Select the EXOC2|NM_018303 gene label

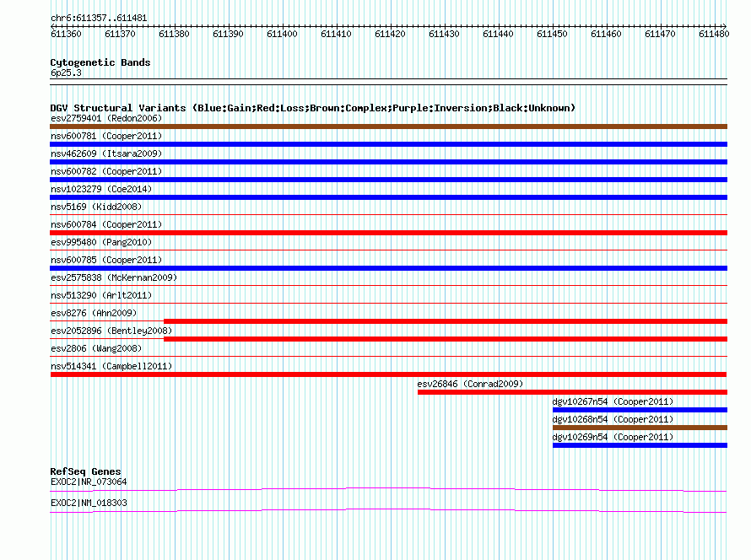(x=89, y=503)
